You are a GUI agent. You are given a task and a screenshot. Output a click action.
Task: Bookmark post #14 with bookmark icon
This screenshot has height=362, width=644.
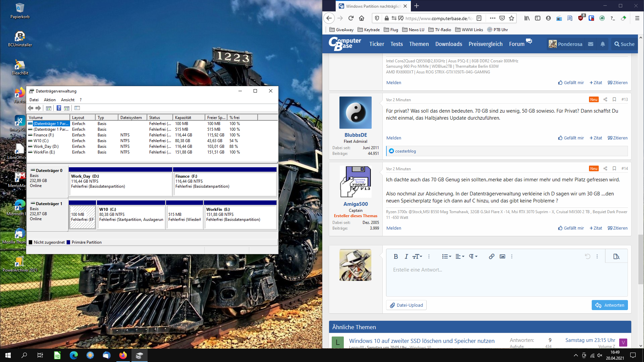pyautogui.click(x=614, y=169)
